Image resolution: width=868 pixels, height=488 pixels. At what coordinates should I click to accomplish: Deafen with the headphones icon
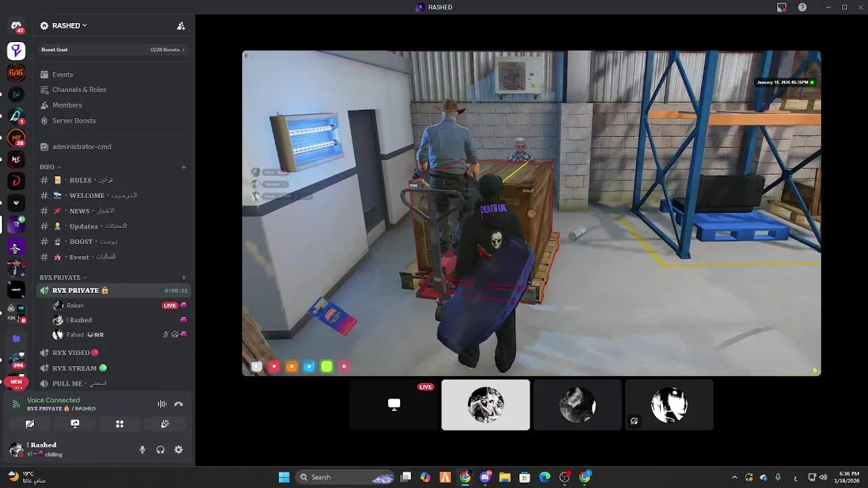pyautogui.click(x=161, y=449)
